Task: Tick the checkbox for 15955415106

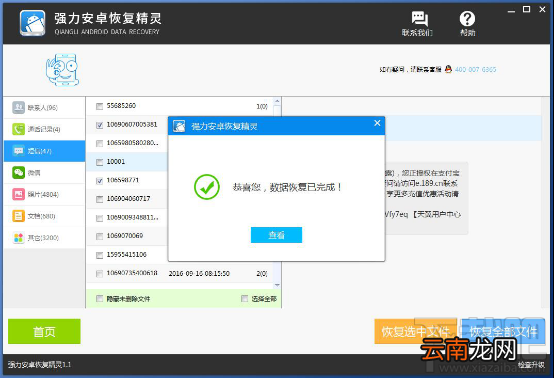Action: pos(100,255)
